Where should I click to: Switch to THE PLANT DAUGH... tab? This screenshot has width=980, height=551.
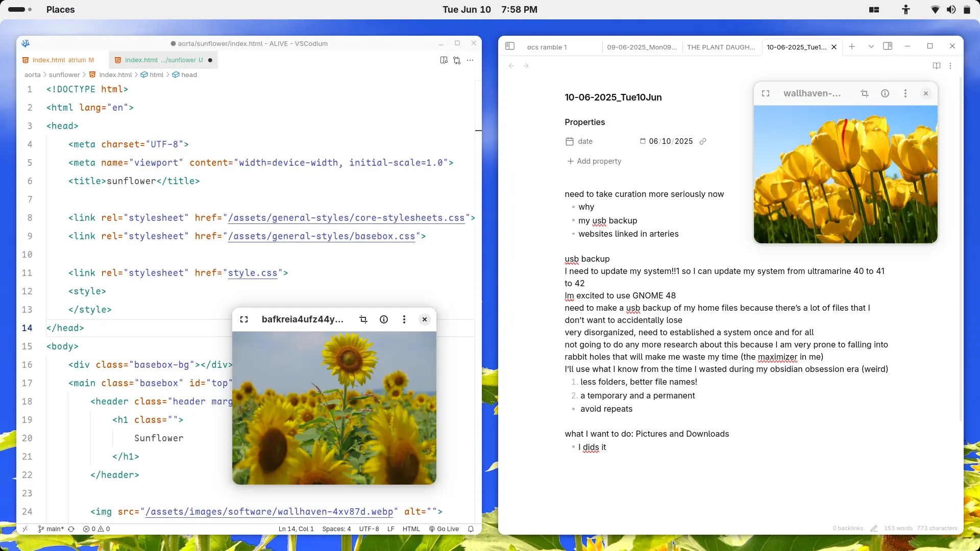721,47
